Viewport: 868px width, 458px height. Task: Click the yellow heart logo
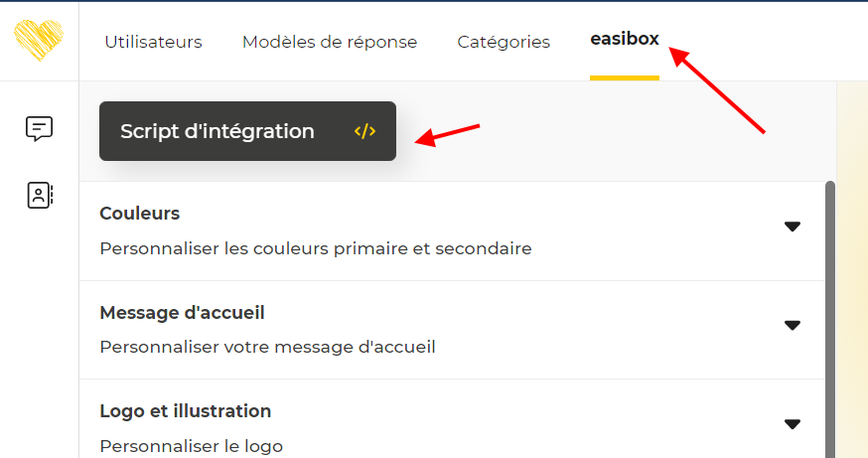pyautogui.click(x=39, y=41)
